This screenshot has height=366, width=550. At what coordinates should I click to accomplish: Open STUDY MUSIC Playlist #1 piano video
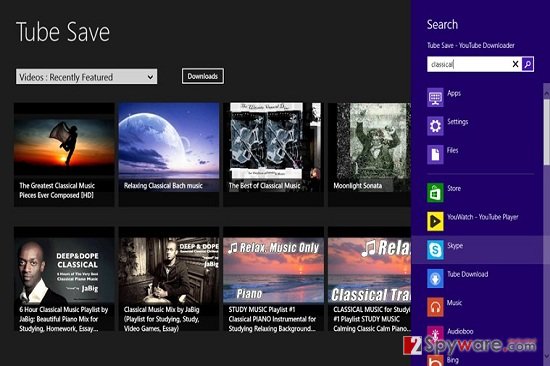273,279
